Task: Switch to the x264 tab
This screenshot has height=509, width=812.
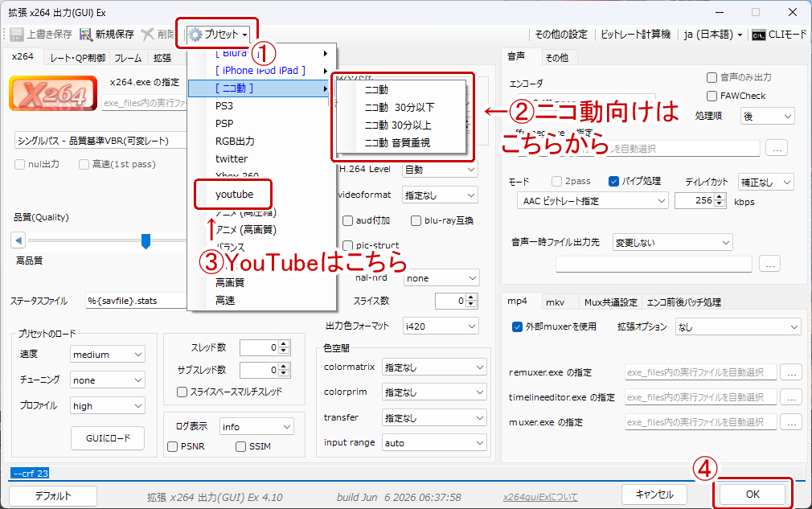Action: pyautogui.click(x=23, y=56)
